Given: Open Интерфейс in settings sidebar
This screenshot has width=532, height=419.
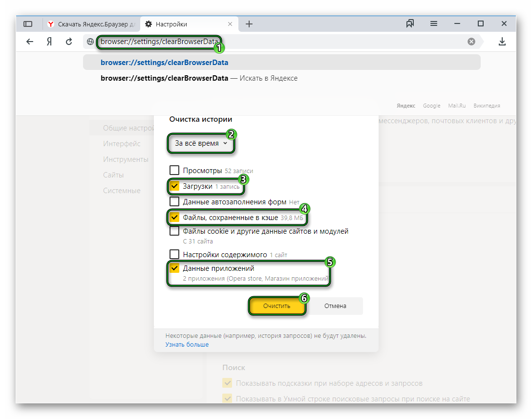Looking at the screenshot, I should click(122, 144).
